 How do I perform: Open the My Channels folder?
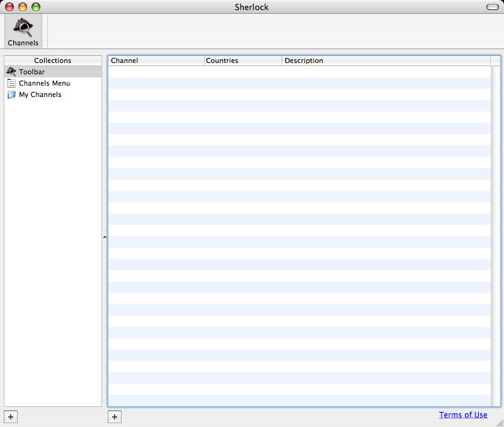click(53, 94)
